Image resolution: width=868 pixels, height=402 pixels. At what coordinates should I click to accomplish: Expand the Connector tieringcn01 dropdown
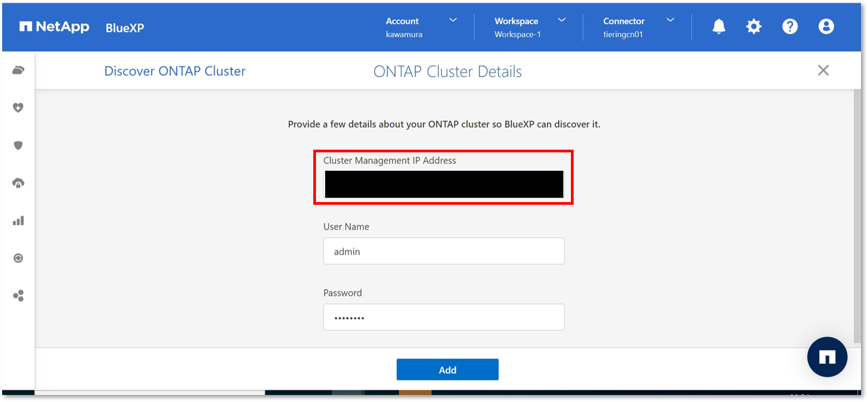point(638,27)
